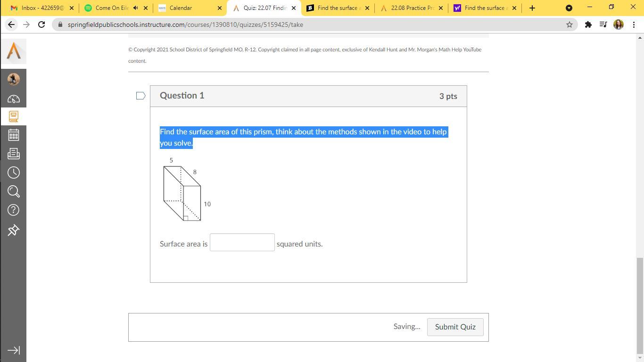
Task: Mute the Come On Eileen tab audio
Action: click(x=136, y=8)
